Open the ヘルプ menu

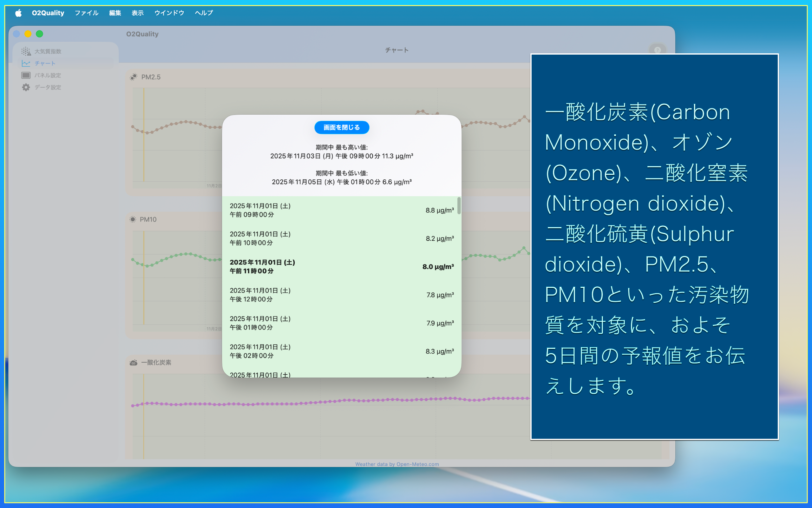(x=204, y=13)
